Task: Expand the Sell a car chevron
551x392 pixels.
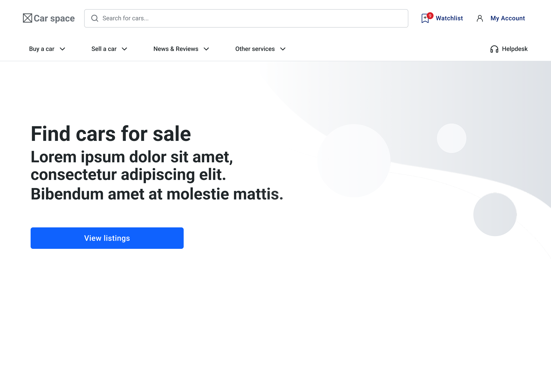Action: (124, 49)
